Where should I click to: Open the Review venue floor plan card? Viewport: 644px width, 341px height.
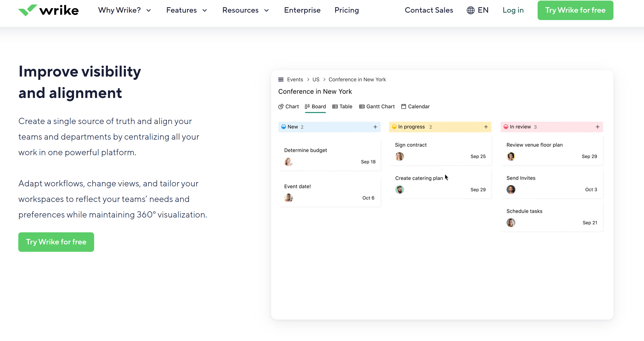552,151
